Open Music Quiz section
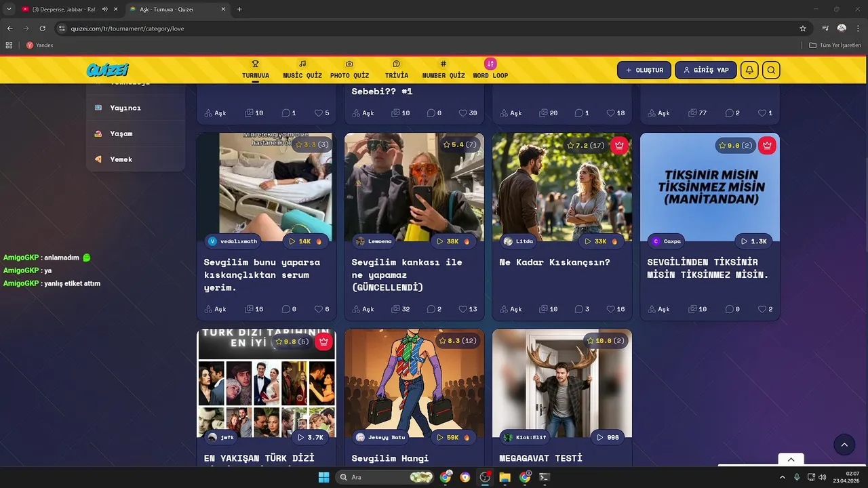 [302, 70]
